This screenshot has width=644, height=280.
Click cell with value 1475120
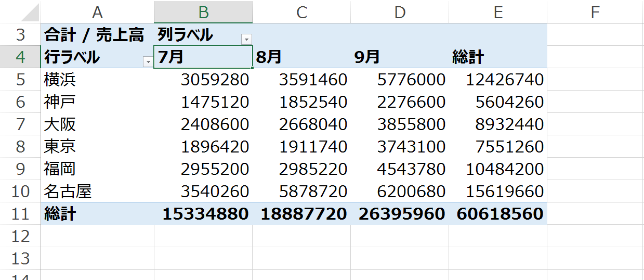(203, 102)
